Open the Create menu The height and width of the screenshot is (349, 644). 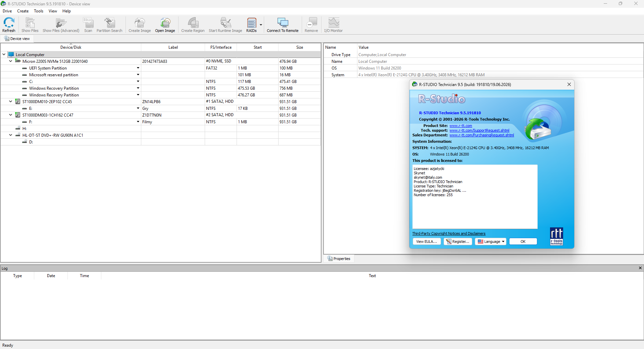[23, 11]
